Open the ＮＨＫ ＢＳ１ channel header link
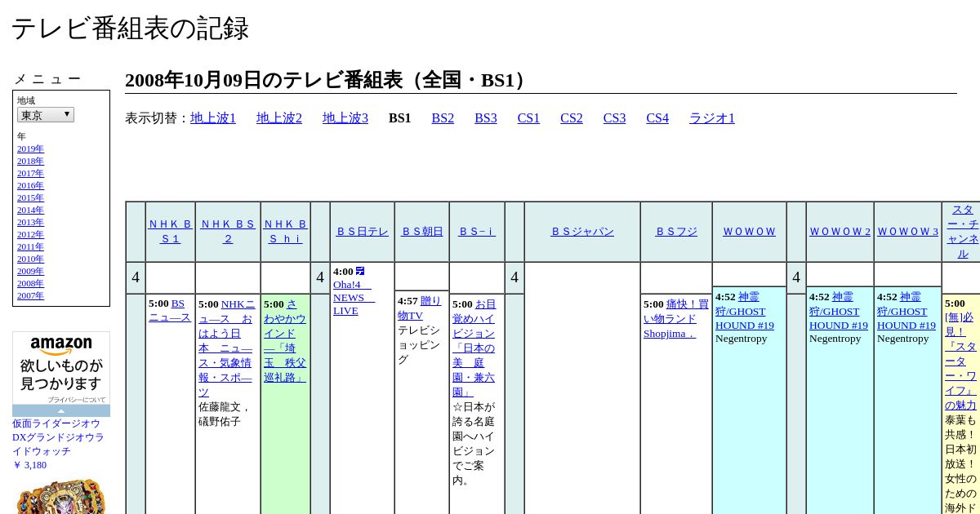 [170, 231]
